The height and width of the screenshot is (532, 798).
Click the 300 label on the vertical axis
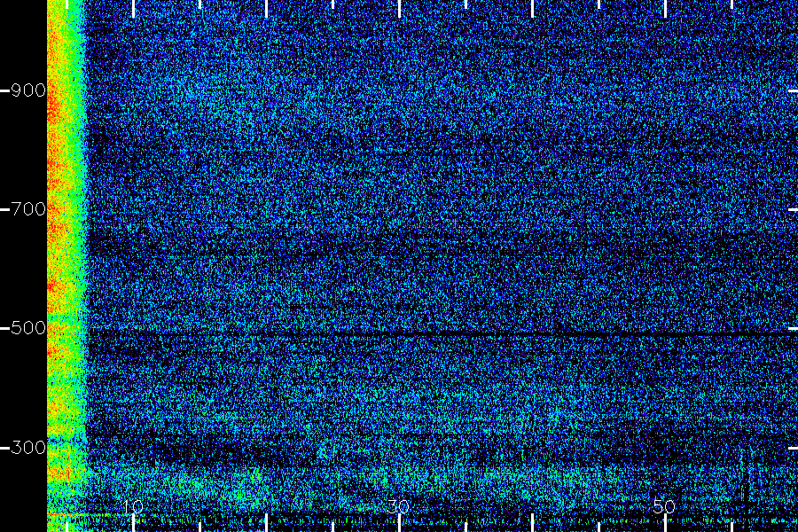click(x=28, y=448)
